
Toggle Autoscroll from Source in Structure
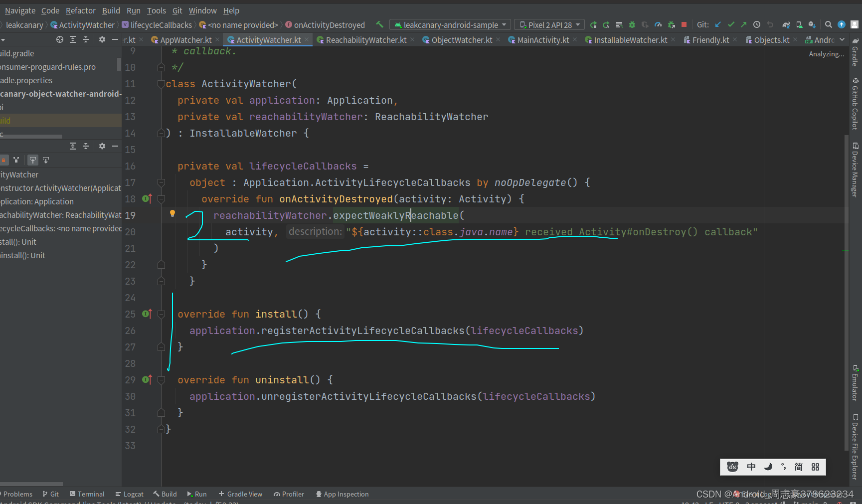coord(46,160)
